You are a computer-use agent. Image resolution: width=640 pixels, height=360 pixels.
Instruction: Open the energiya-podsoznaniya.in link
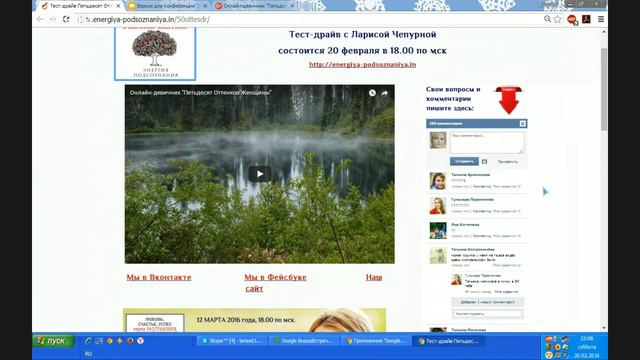pyautogui.click(x=362, y=64)
